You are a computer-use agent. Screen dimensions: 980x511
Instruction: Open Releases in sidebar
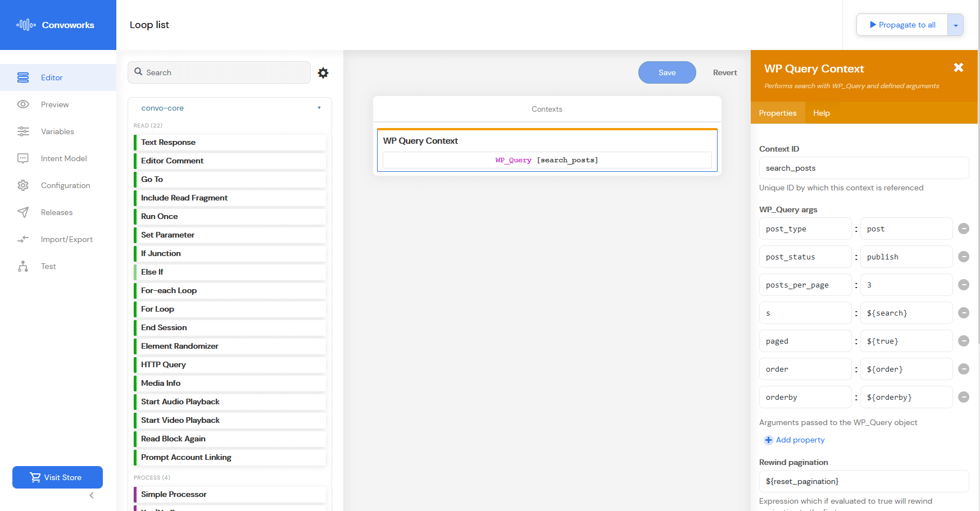pyautogui.click(x=58, y=212)
